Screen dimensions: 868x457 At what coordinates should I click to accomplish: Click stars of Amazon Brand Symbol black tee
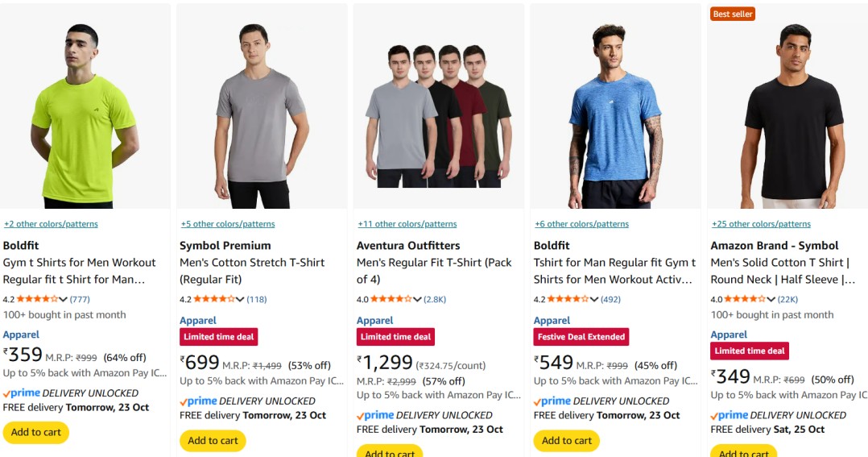(744, 299)
